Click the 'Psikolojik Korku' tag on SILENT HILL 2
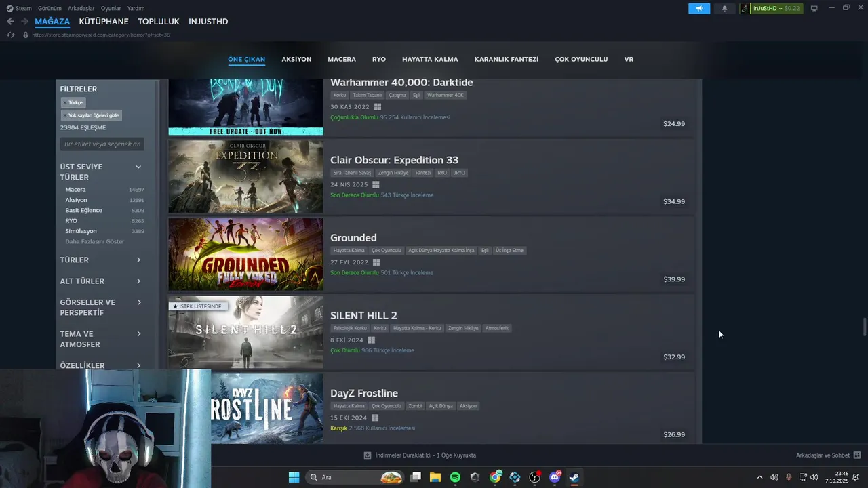This screenshot has width=868, height=488. (350, 328)
